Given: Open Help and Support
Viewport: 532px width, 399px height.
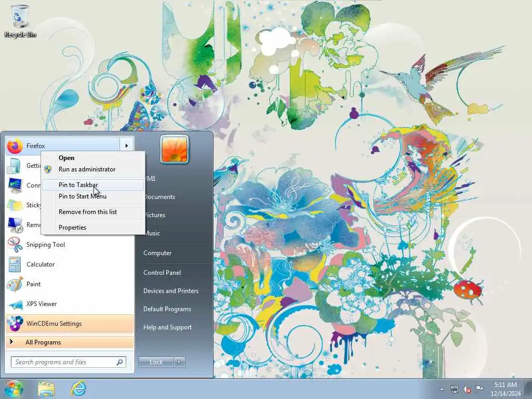Looking at the screenshot, I should (167, 328).
